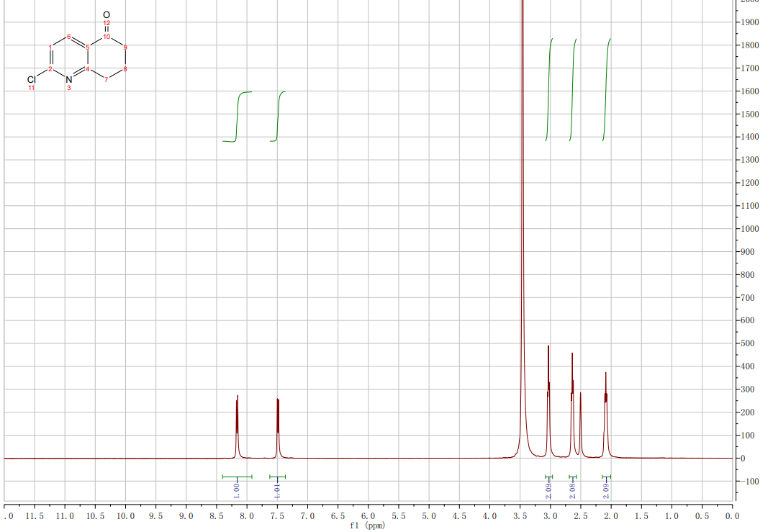Click the 5.0 tick label on x-axis

[x=429, y=516]
